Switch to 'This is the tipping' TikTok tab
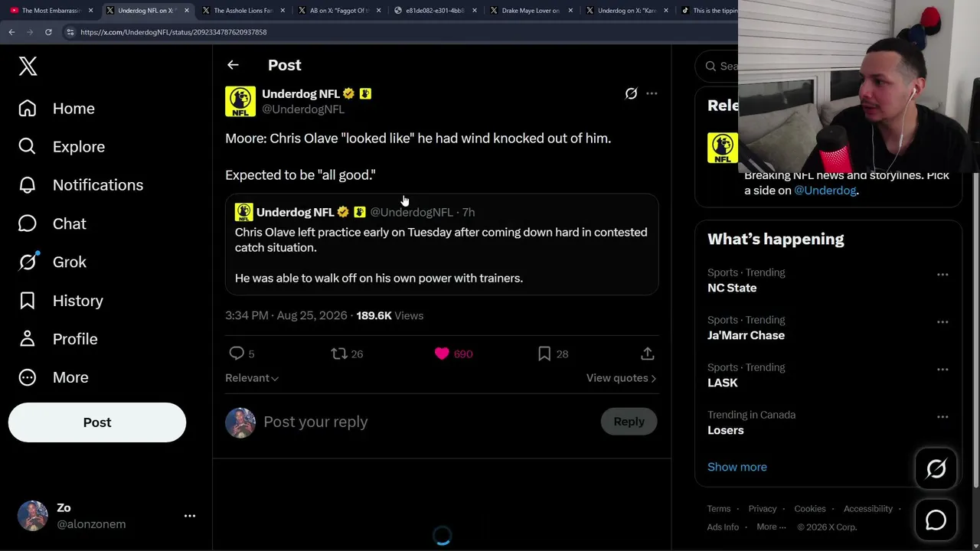This screenshot has height=551, width=980. point(709,11)
